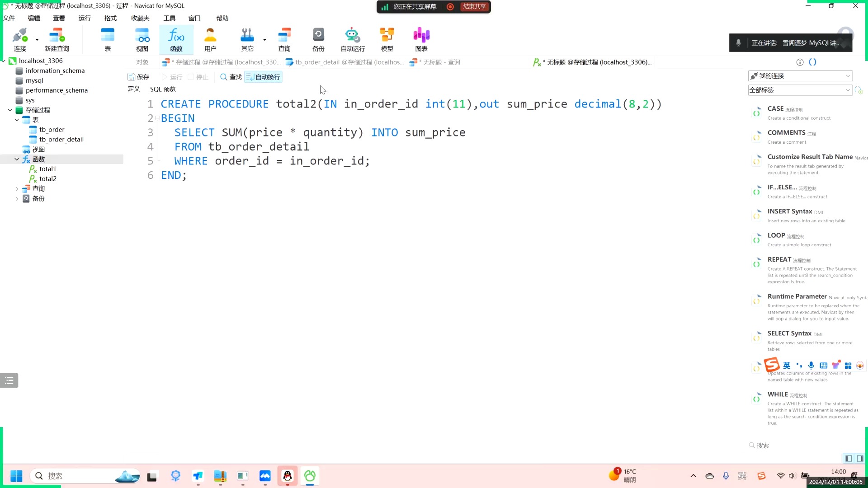This screenshot has width=868, height=488.
Task: Expand the 查询 tree node
Action: [17, 189]
